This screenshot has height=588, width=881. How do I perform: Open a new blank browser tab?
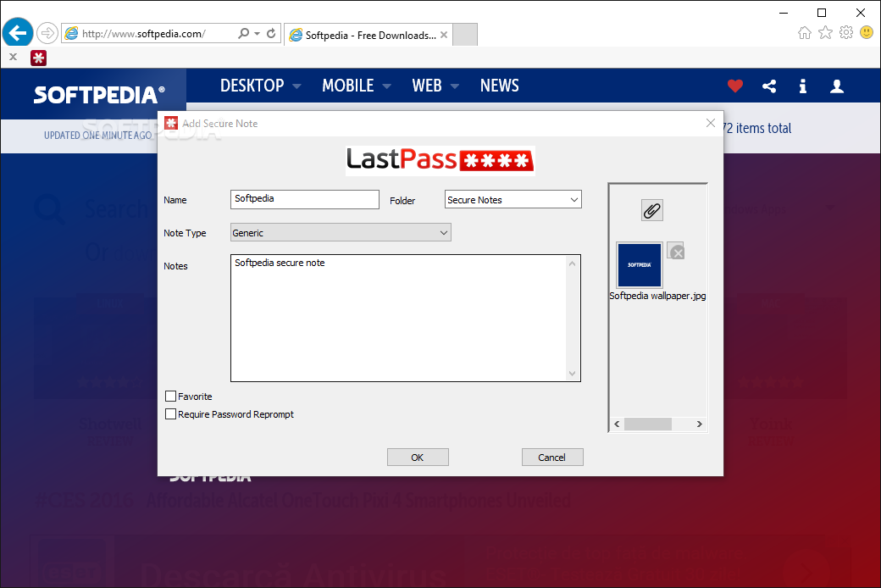point(465,35)
